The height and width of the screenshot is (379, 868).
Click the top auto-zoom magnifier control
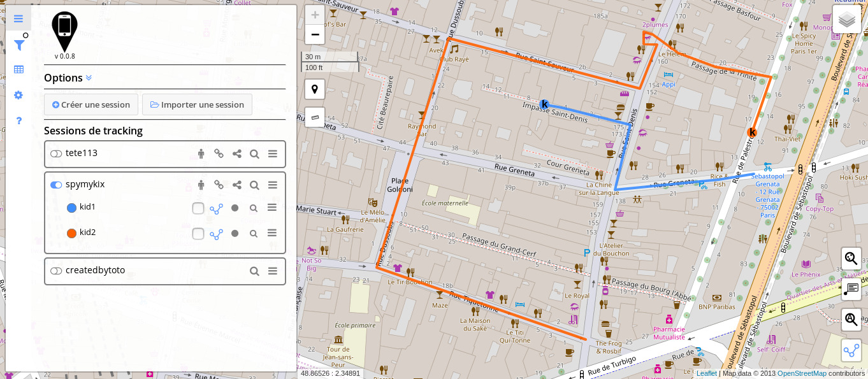coord(851,259)
